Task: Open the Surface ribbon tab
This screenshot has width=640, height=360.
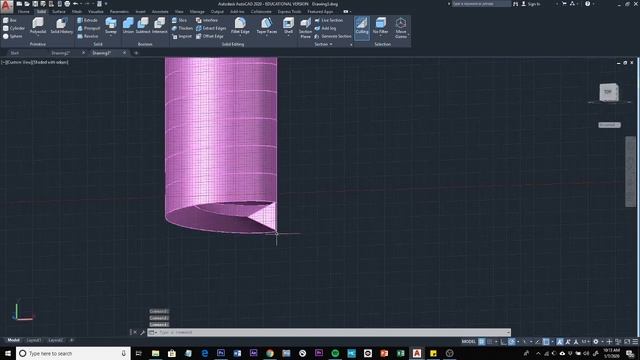Action: [59, 11]
